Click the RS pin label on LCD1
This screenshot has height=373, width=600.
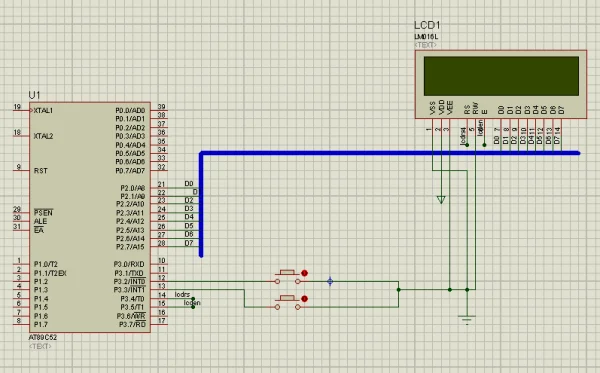pyautogui.click(x=467, y=110)
